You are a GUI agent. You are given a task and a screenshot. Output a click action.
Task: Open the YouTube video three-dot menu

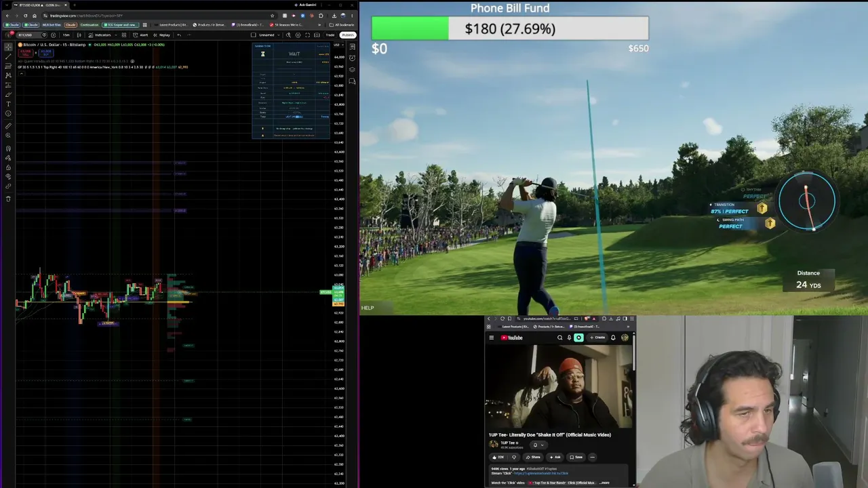[x=592, y=457]
